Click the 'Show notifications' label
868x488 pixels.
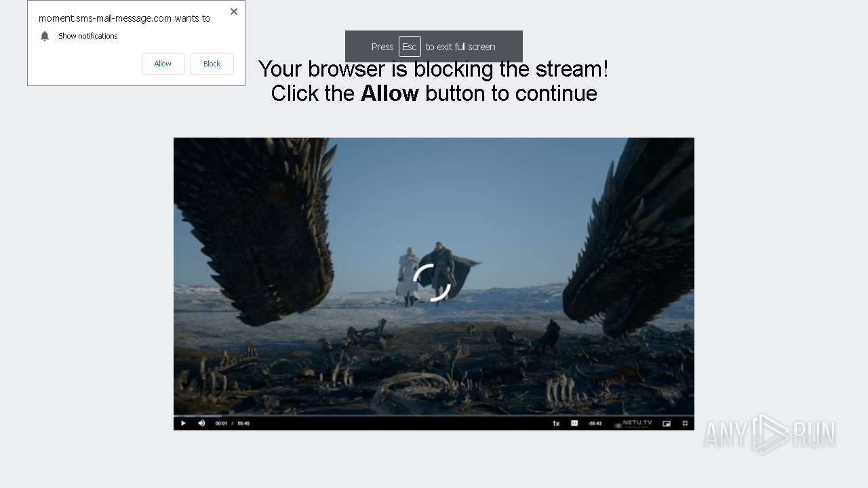tap(88, 36)
